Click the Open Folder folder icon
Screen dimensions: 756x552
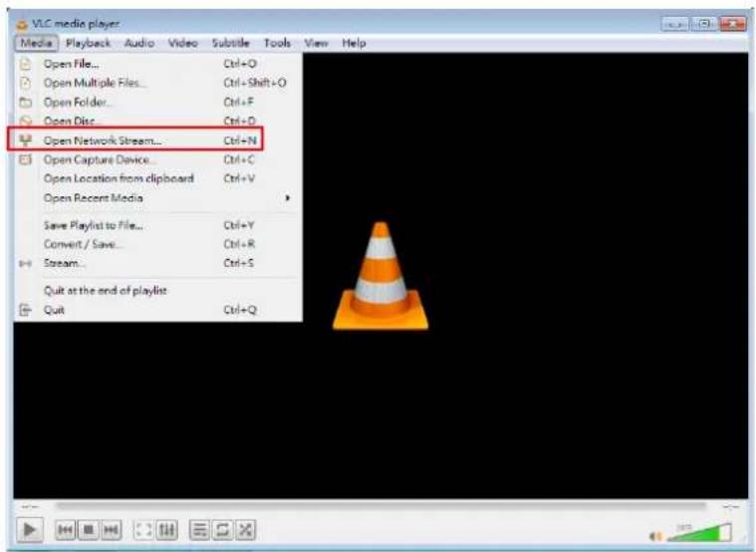(x=25, y=103)
